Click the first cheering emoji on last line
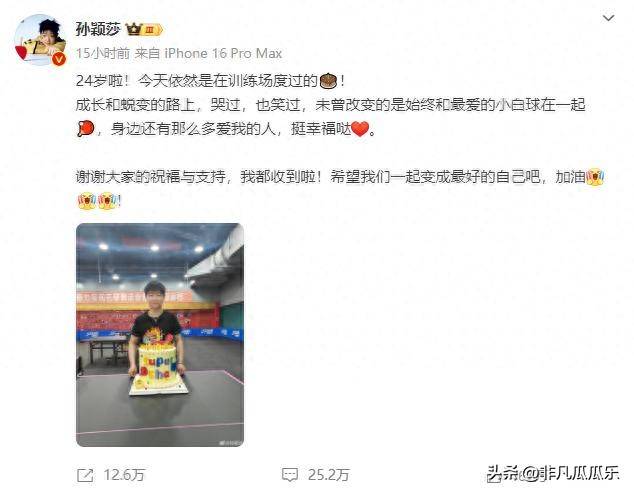Viewport: 634px width, 495px height. tap(87, 201)
